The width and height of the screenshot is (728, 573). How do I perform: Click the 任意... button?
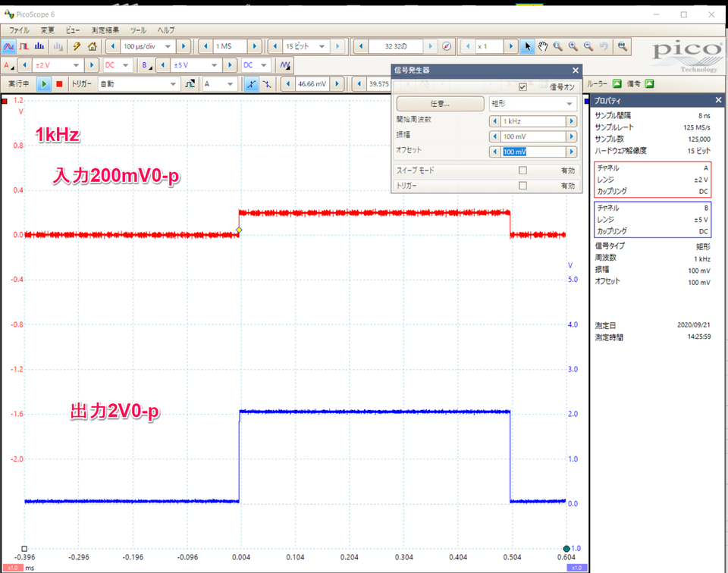point(440,104)
